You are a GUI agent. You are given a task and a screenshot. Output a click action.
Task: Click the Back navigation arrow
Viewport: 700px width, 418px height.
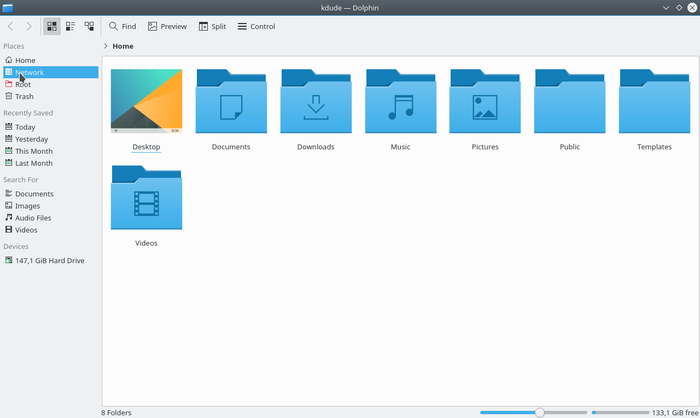(11, 26)
